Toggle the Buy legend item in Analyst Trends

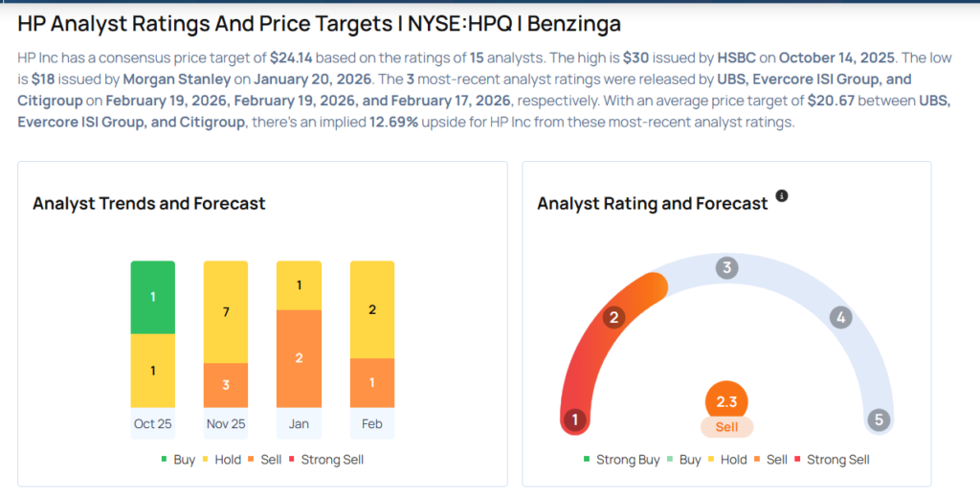(x=177, y=460)
